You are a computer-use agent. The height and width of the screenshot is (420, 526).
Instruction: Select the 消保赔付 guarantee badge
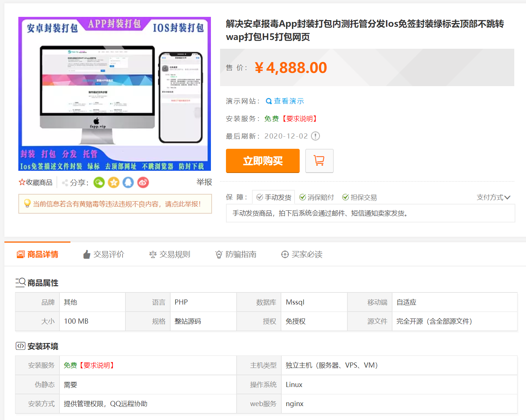(x=317, y=197)
